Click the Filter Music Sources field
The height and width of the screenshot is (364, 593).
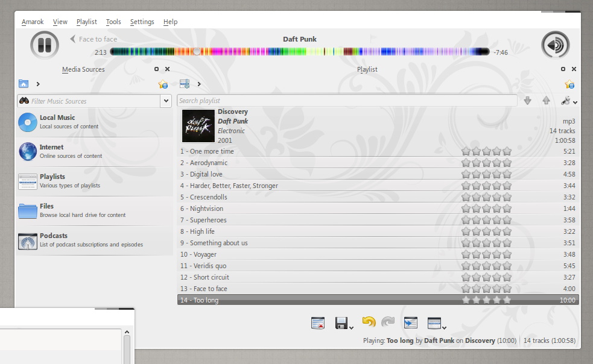89,101
